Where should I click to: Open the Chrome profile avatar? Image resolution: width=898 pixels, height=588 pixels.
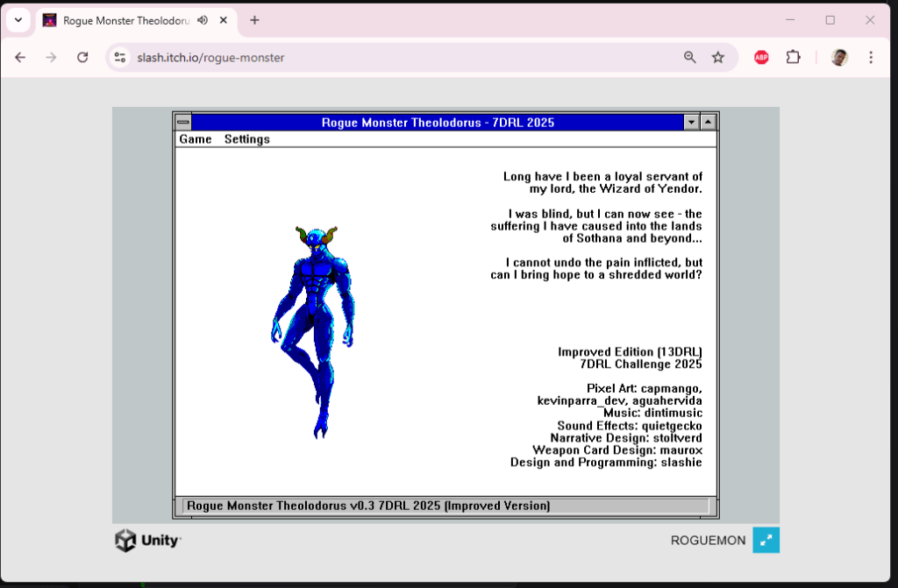[839, 58]
